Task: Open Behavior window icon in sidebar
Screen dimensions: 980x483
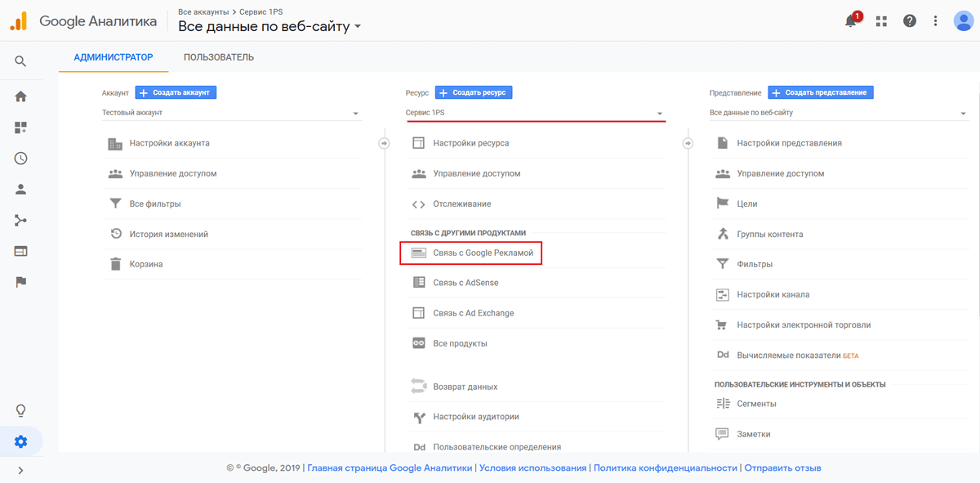Action: click(x=20, y=251)
